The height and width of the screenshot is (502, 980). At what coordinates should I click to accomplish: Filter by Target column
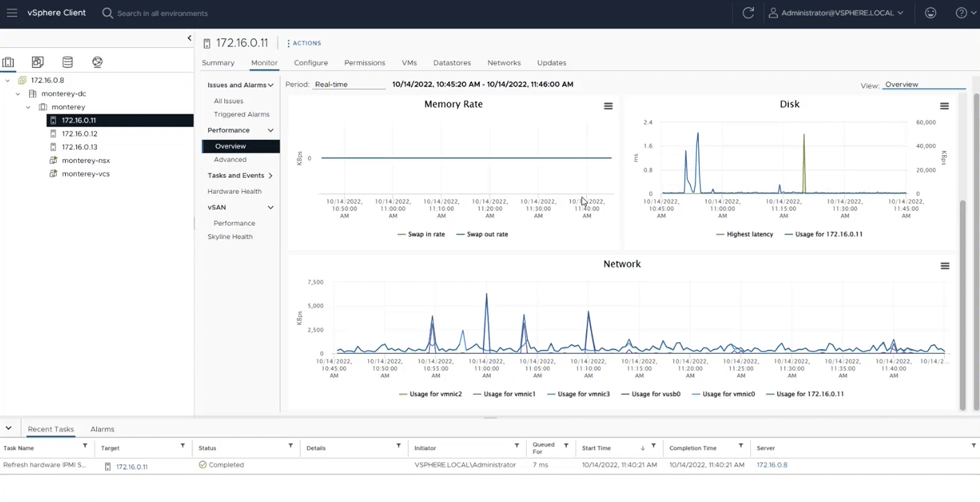click(x=183, y=446)
